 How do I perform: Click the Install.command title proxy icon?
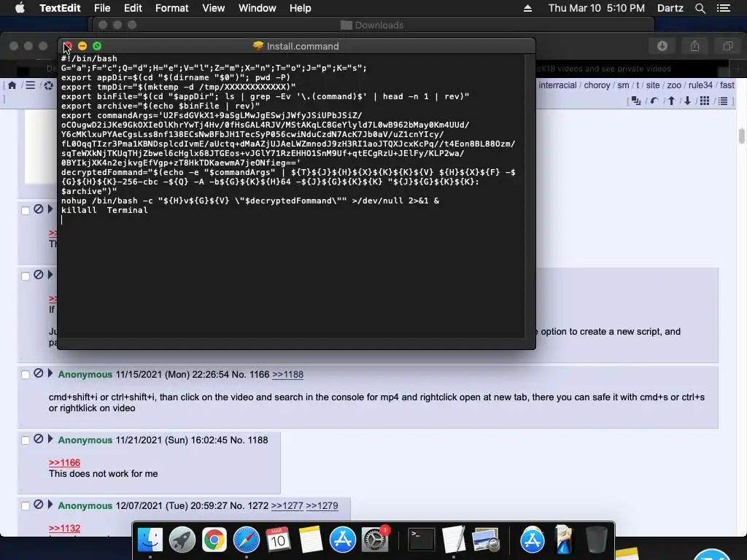(x=258, y=46)
